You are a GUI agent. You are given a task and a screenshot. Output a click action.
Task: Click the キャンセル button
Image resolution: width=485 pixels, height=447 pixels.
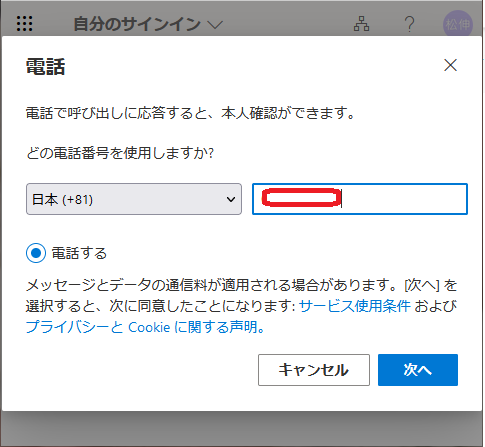click(x=314, y=370)
